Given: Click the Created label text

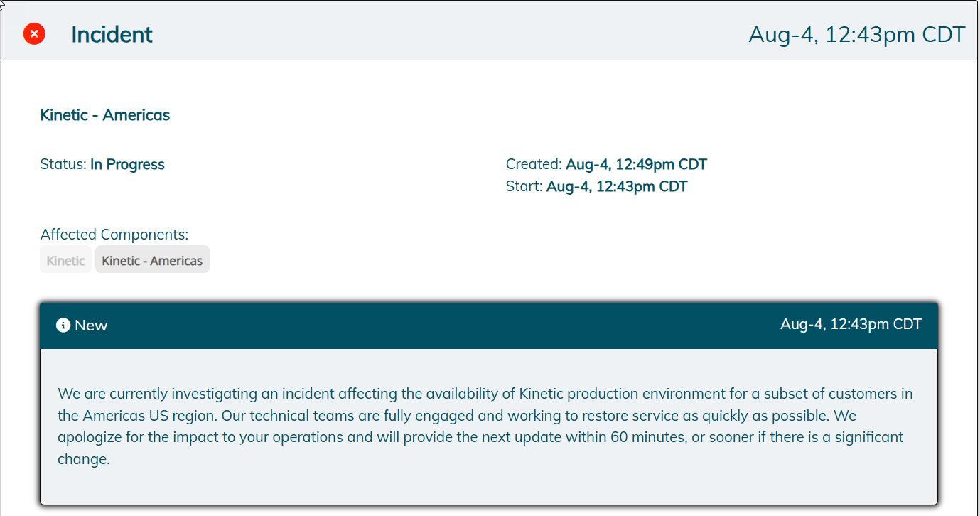Looking at the screenshot, I should pos(534,164).
